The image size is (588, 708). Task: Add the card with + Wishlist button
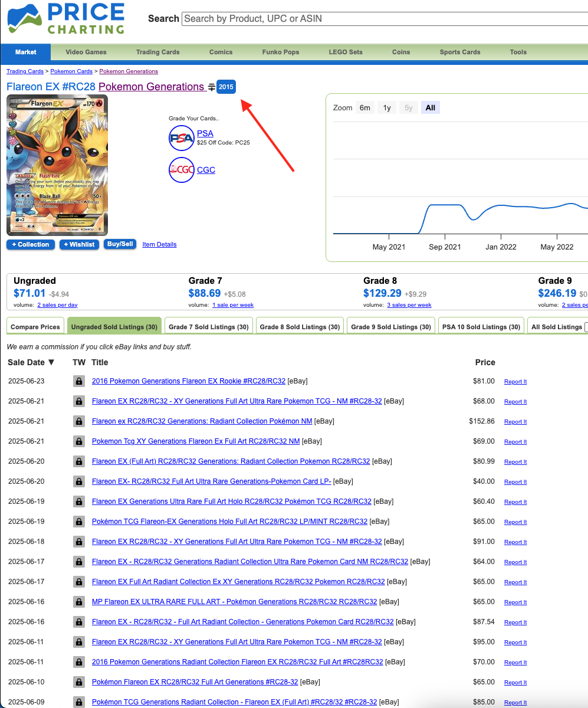(x=79, y=244)
